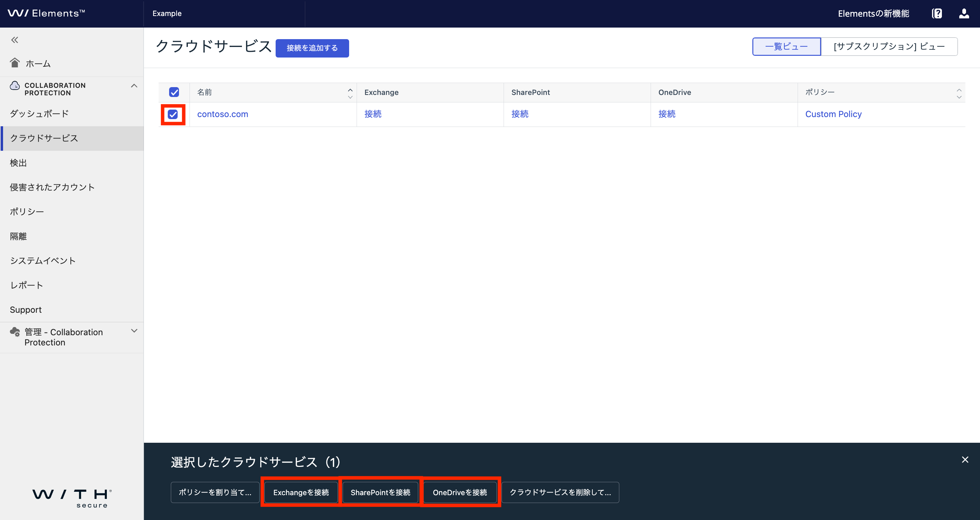Click the OneDriveを接続 button
This screenshot has width=980, height=520.
tap(460, 492)
